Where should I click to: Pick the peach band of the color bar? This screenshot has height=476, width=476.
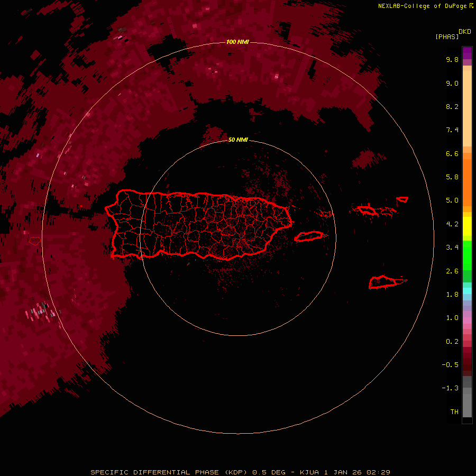(x=467, y=108)
